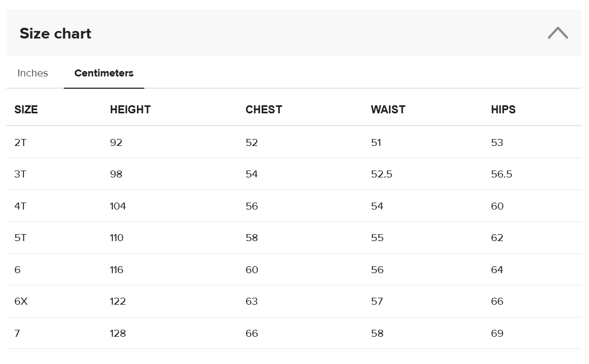Viewport: 589px width, 364px height.
Task: Select the 4T size row label
Action: point(20,206)
